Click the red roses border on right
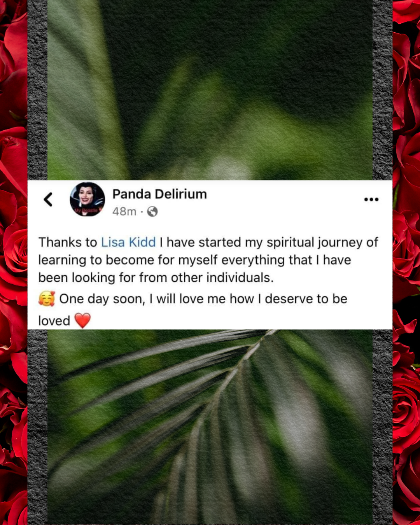The image size is (420, 525). coord(406,262)
